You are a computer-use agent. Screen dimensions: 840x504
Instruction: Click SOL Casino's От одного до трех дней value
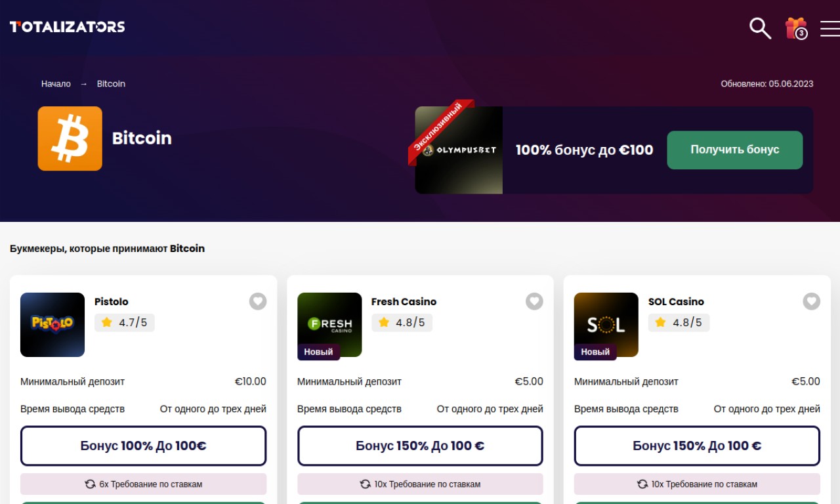click(767, 409)
